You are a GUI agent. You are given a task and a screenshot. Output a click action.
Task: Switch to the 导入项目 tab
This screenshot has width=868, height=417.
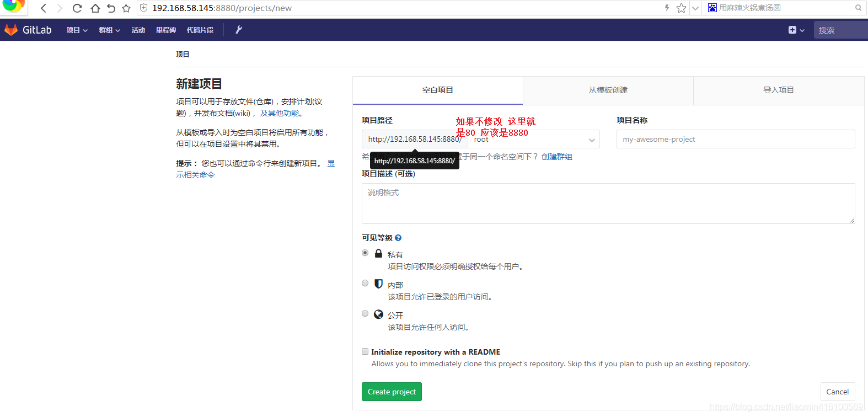coord(779,90)
